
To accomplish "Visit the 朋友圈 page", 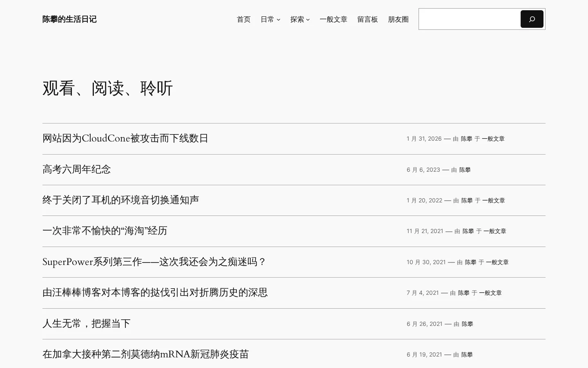I will (398, 19).
